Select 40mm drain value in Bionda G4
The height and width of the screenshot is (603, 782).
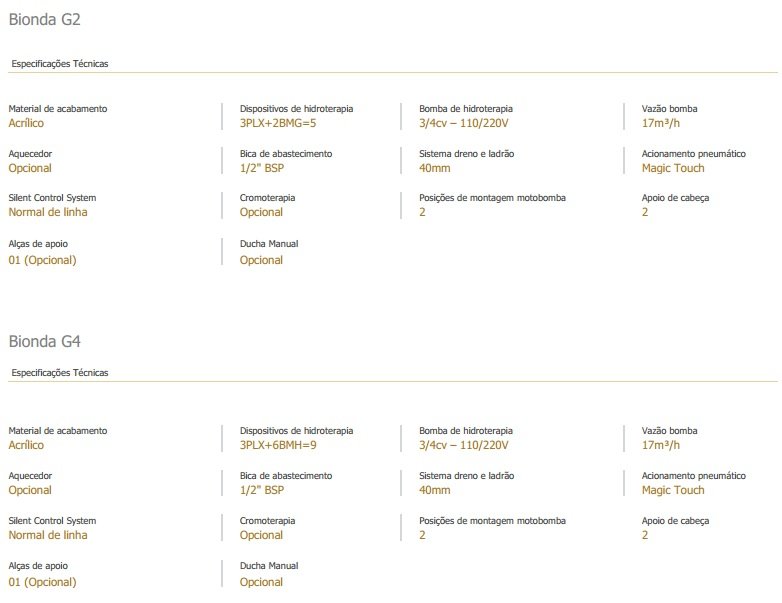tap(434, 490)
